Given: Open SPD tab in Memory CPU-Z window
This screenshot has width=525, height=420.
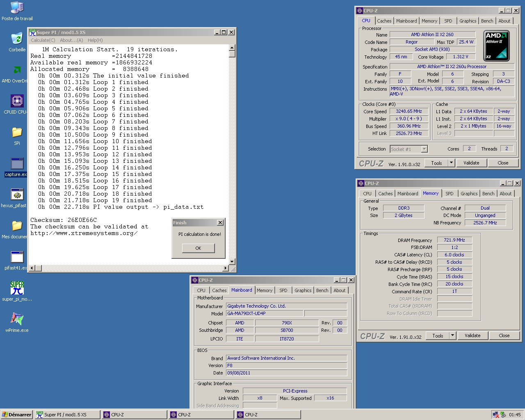Looking at the screenshot, I should [x=450, y=194].
